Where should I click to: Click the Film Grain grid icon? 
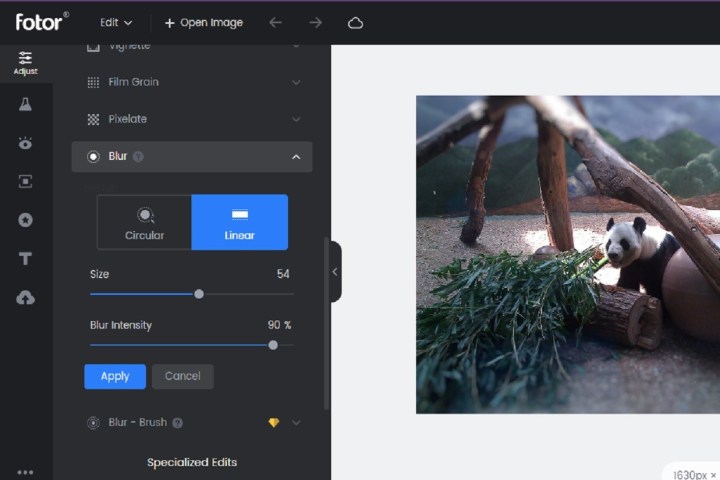(93, 82)
